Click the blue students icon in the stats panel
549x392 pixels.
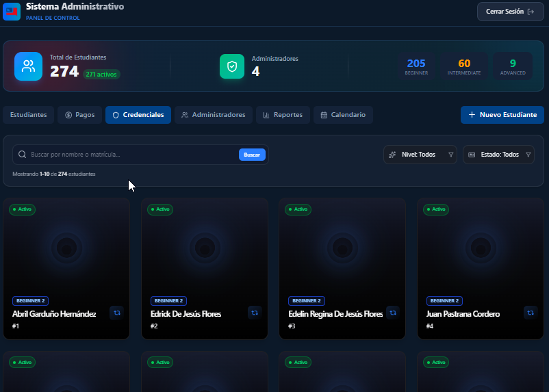(28, 66)
